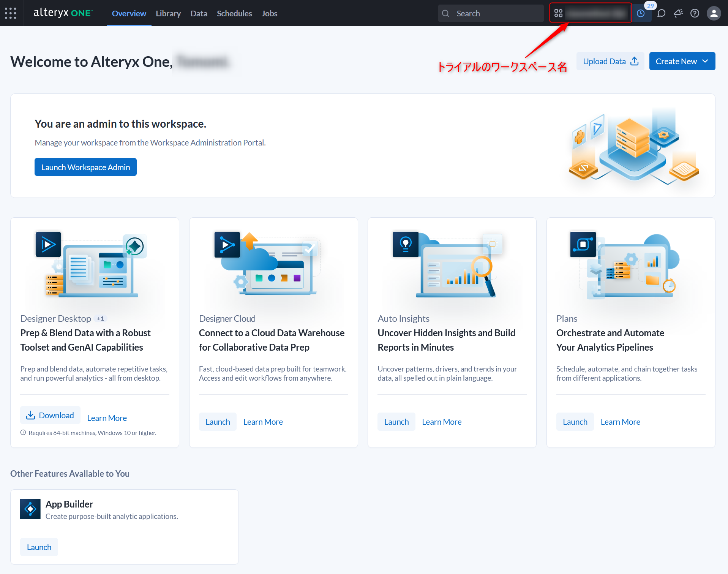Open Learn More for Designer Cloud

click(263, 422)
